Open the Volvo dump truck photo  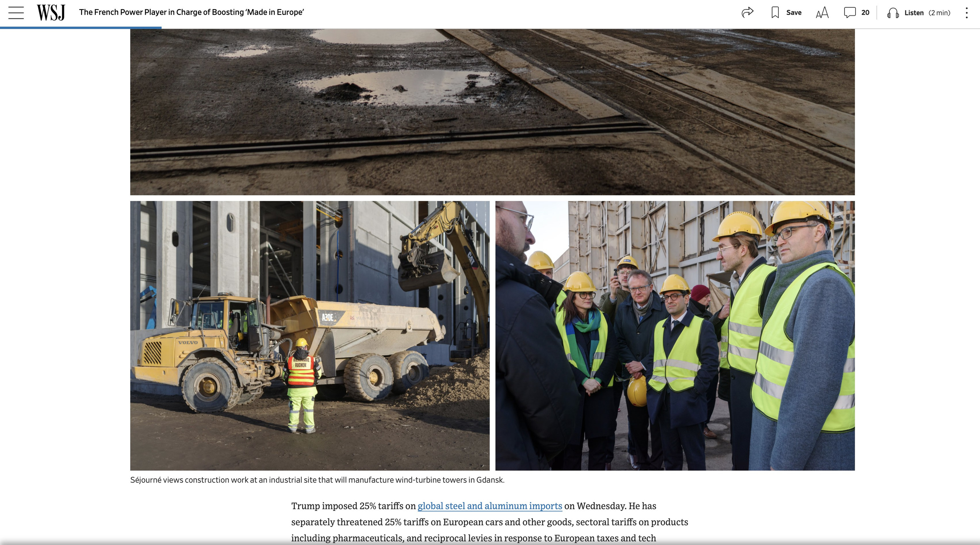click(x=310, y=336)
